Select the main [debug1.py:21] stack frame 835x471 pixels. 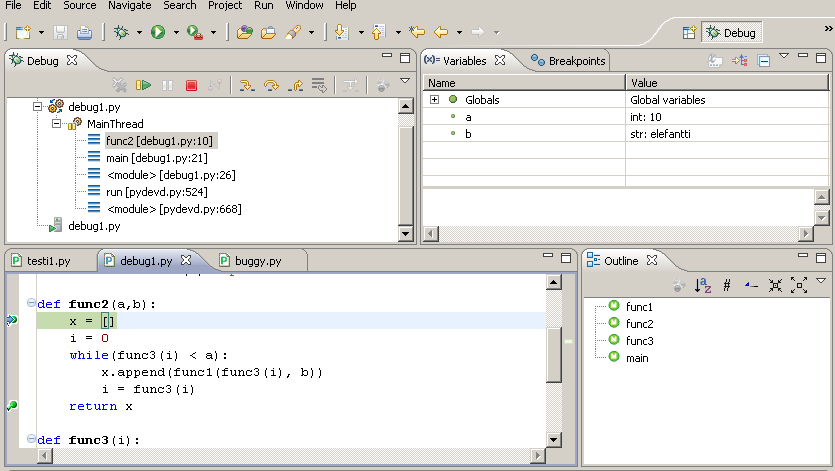[x=157, y=158]
